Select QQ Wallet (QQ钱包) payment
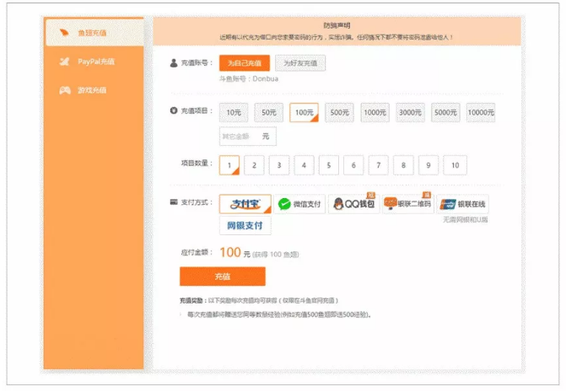 352,204
